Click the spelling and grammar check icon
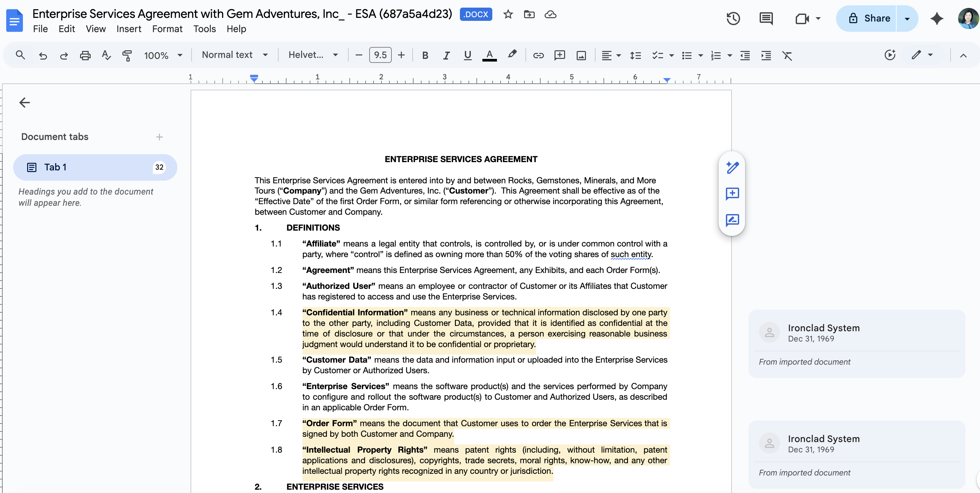980x493 pixels. click(x=106, y=56)
